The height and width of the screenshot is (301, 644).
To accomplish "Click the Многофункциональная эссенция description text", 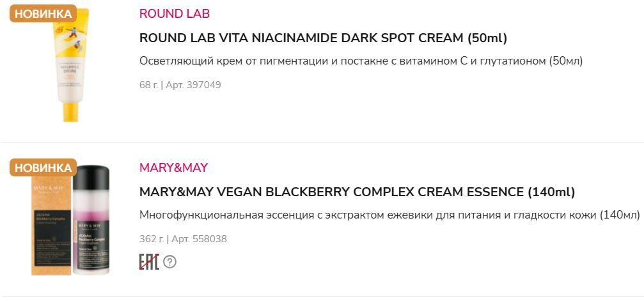I will 389,215.
